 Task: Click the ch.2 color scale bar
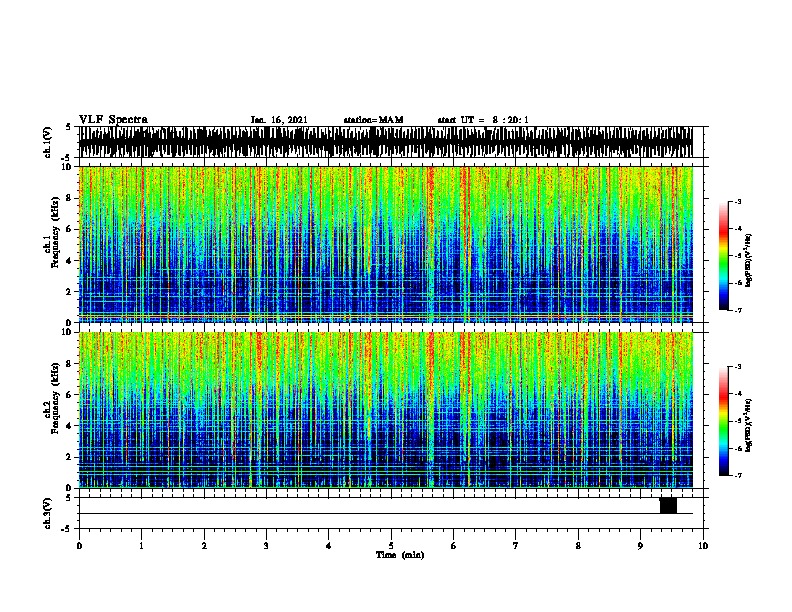pos(724,421)
